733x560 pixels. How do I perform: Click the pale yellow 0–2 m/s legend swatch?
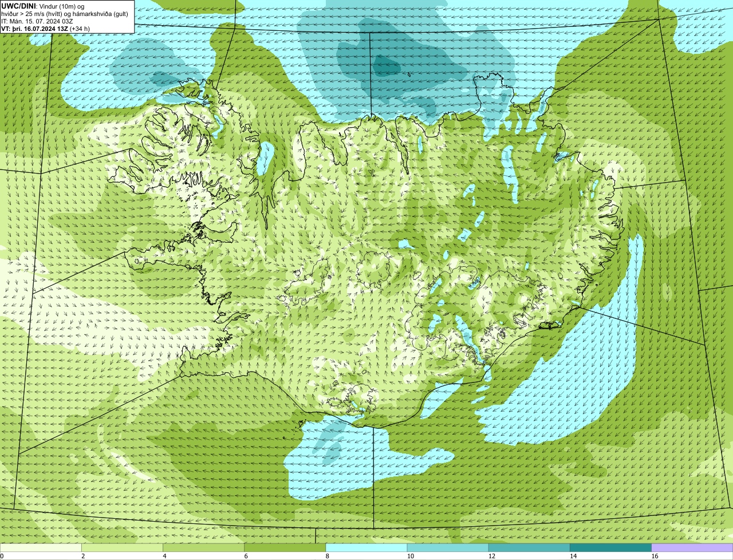(x=41, y=548)
